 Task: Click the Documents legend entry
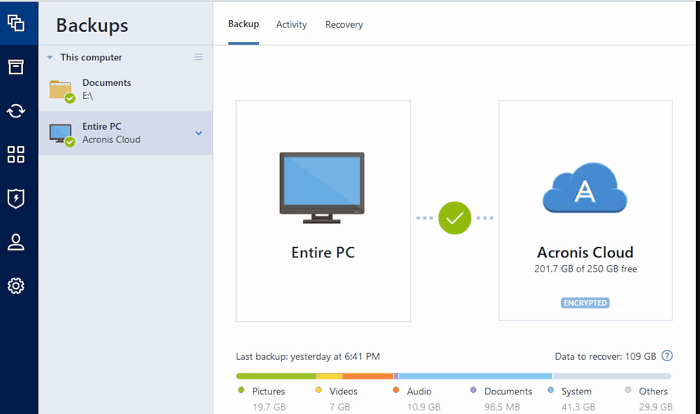501,391
